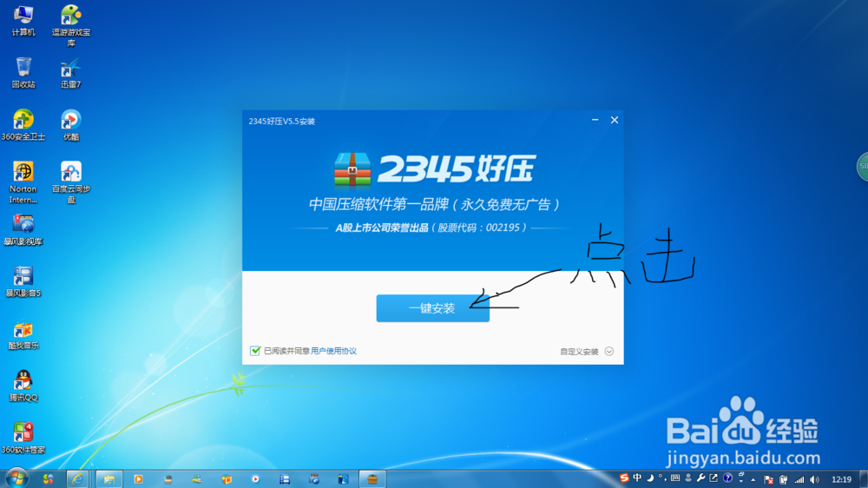Open the soft keyboard icon in input bar
Screen dimensions: 868x488
click(x=674, y=478)
